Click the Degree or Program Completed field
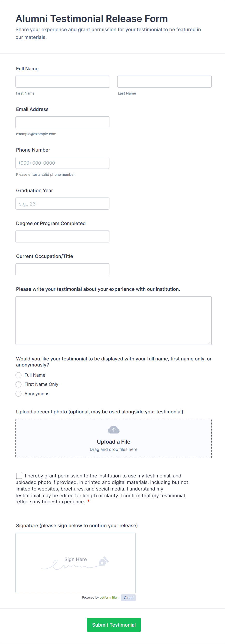 point(62,236)
